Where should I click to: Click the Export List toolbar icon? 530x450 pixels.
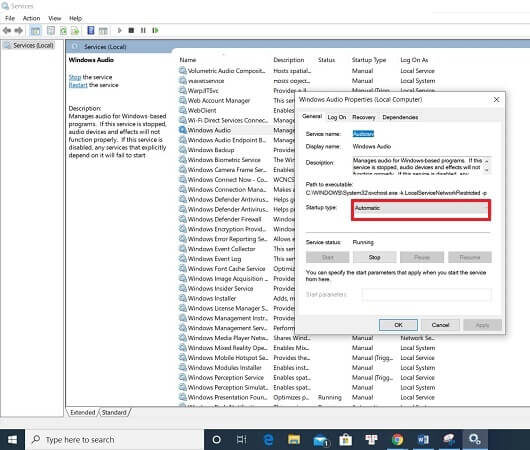tap(75, 31)
